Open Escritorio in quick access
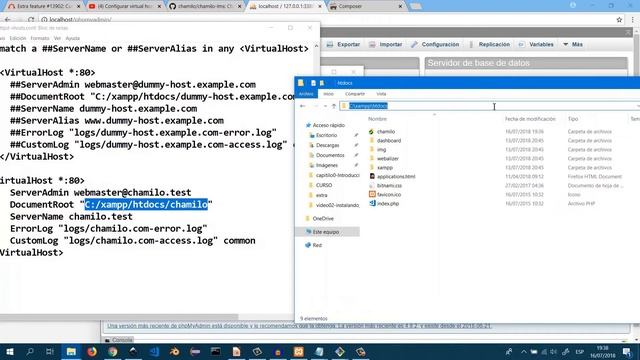The width and height of the screenshot is (640, 360). [326, 135]
